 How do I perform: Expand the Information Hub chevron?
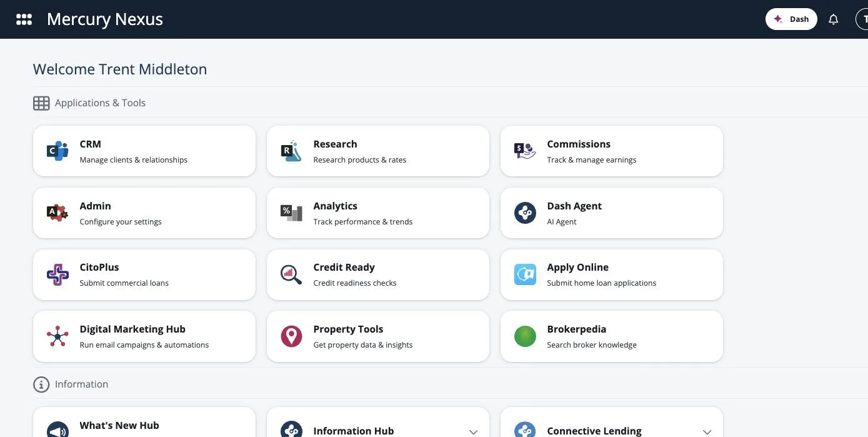point(473,432)
